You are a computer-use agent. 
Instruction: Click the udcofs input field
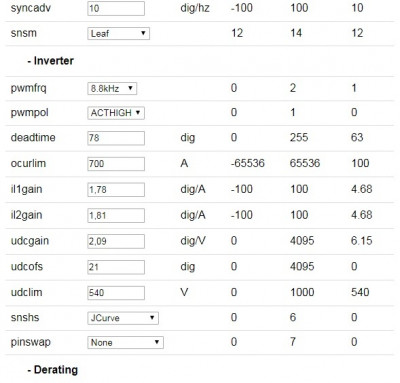pyautogui.click(x=116, y=267)
